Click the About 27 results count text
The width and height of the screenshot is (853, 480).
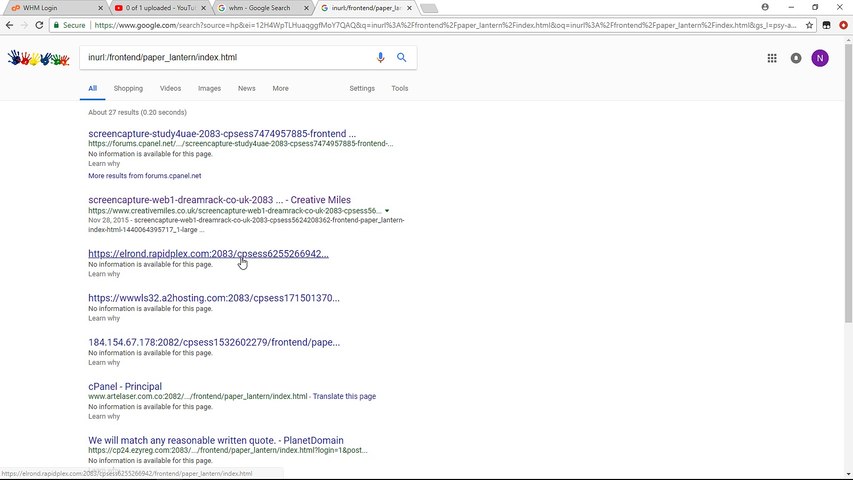137,112
